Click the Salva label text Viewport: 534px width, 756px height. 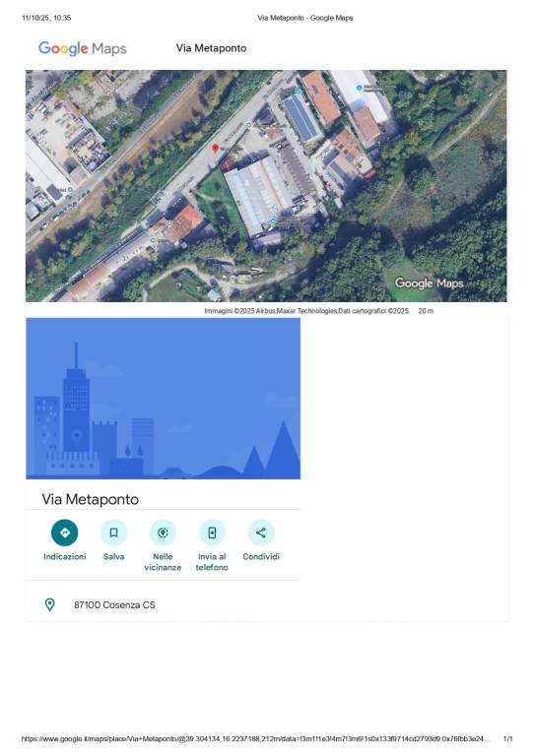(x=114, y=556)
